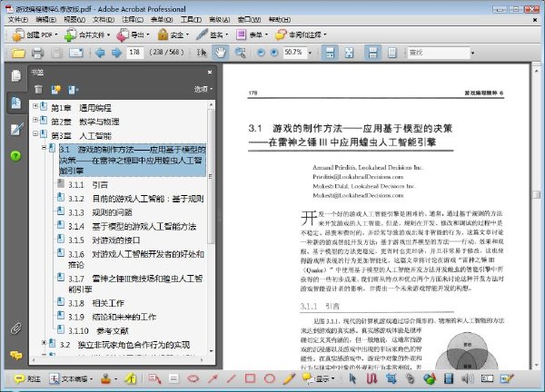Click the green help icon in sidebar
The height and width of the screenshot is (392, 545).
coord(16,156)
